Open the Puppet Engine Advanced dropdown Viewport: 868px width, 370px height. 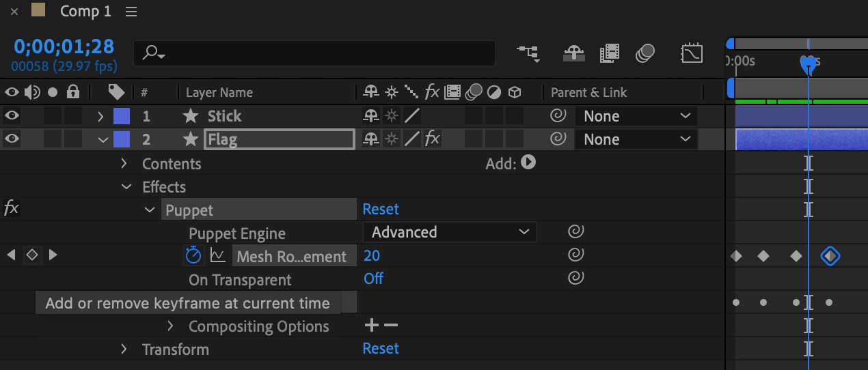pos(450,232)
